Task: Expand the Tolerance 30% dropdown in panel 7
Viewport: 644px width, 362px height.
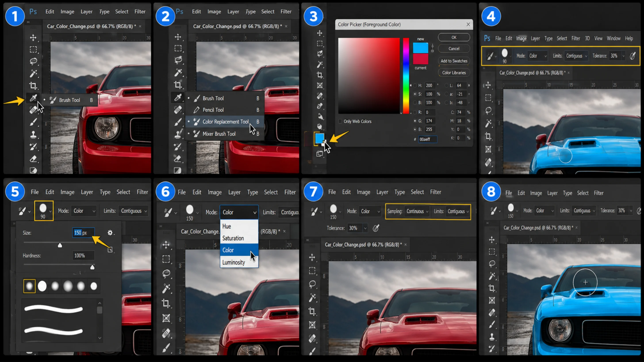Action: coord(365,228)
